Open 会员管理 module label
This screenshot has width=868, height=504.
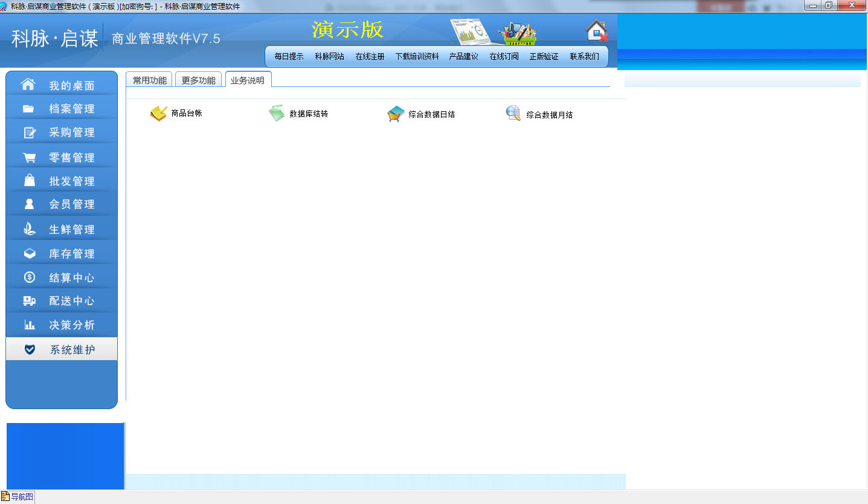click(x=72, y=204)
